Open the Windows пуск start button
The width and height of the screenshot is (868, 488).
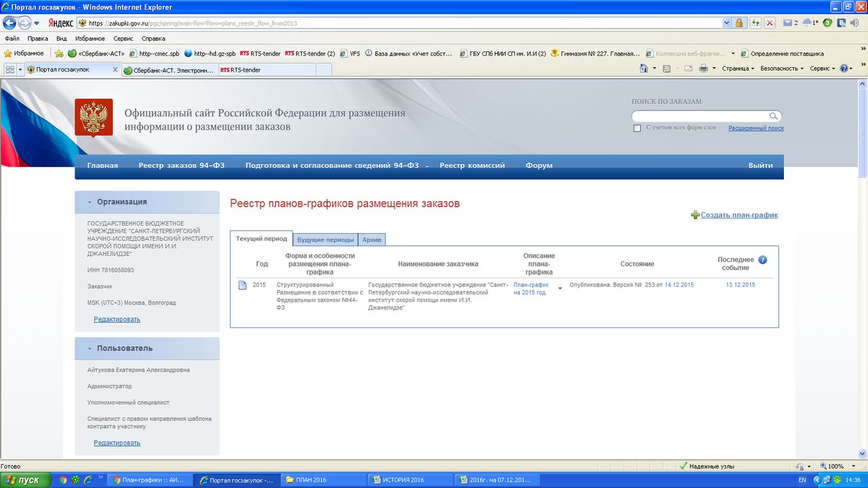coord(25,480)
